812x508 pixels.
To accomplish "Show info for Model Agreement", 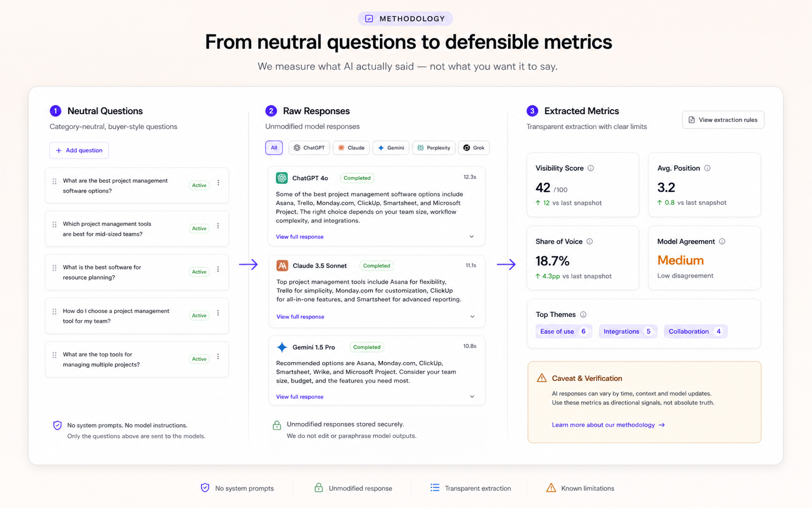I will (x=722, y=241).
